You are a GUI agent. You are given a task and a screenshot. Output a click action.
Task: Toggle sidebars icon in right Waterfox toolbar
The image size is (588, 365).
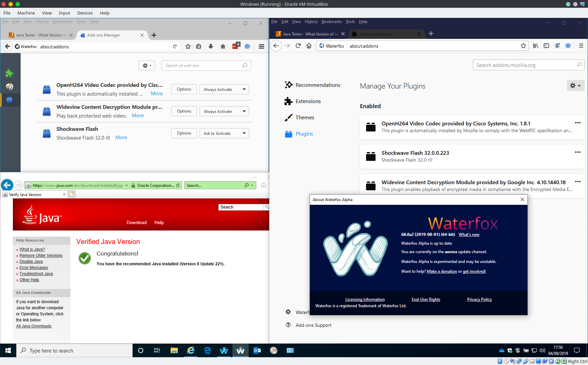pos(546,46)
